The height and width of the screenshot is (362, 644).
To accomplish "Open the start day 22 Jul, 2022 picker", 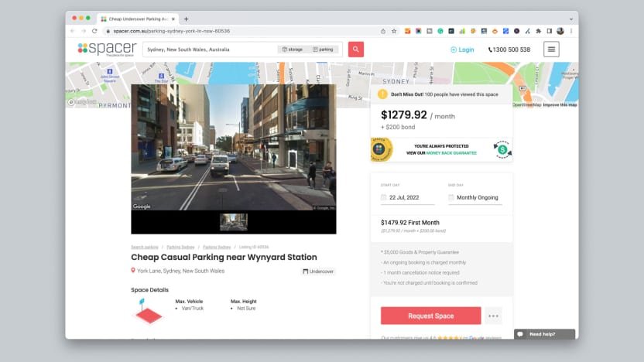I will coord(407,197).
